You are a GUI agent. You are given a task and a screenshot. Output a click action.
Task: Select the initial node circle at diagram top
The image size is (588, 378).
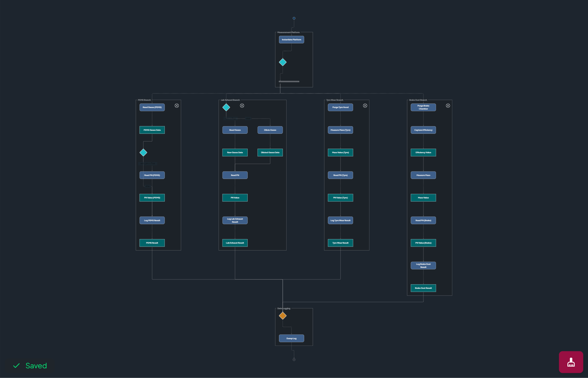[294, 18]
